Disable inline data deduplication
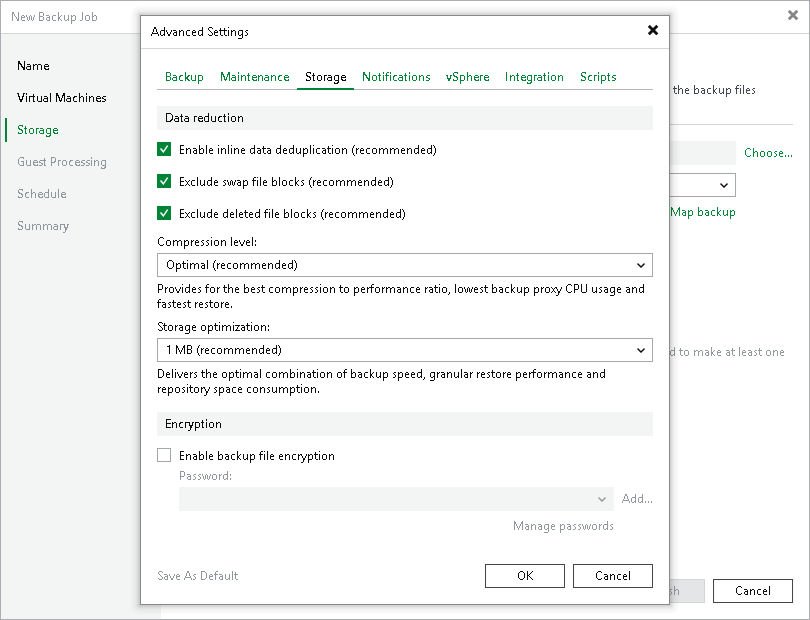 pos(165,148)
